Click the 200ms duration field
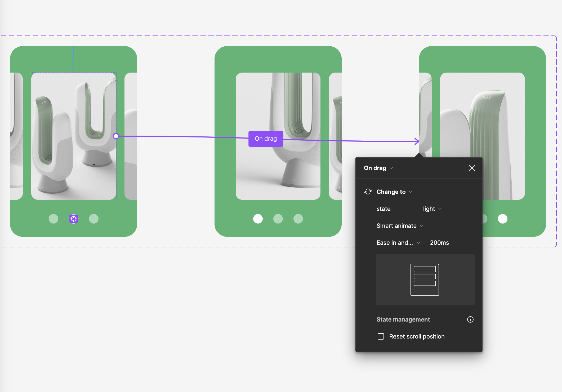Screen dimensions: 562x392 click(x=439, y=243)
